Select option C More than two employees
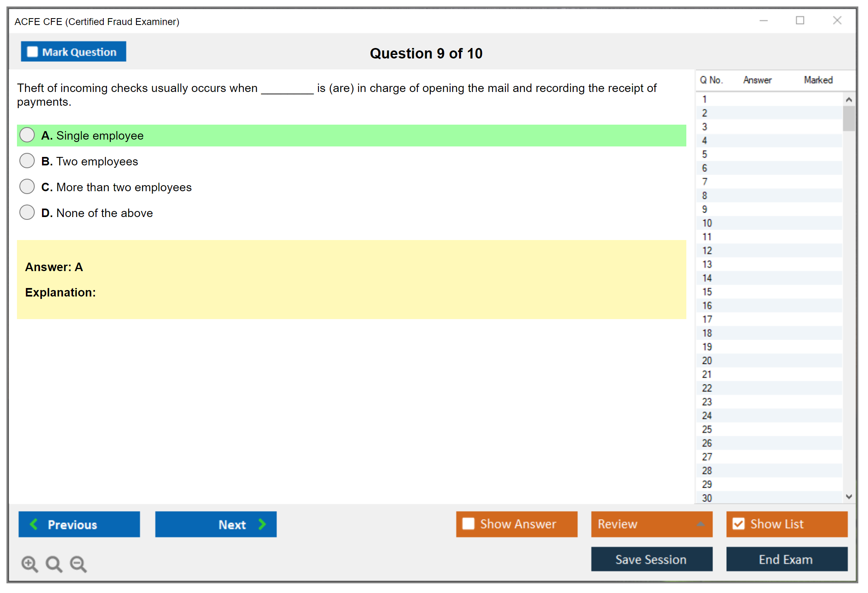 pyautogui.click(x=27, y=187)
